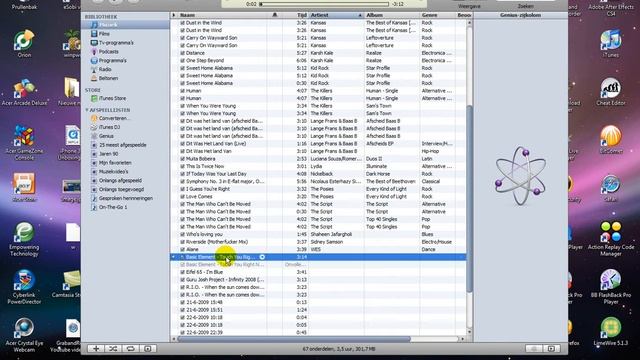Open Muziekvideo's playlist
Screen dimensions: 640x360
tap(113, 171)
